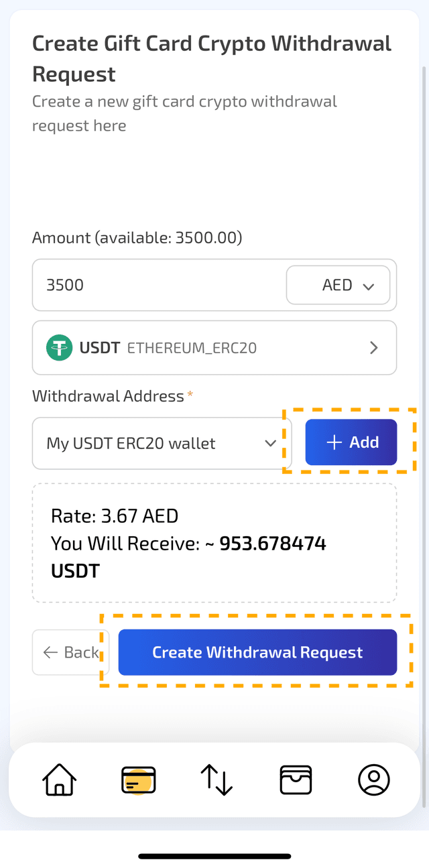The height and width of the screenshot is (868, 429).
Task: Tap the plus icon inside the Add button
Action: click(334, 442)
